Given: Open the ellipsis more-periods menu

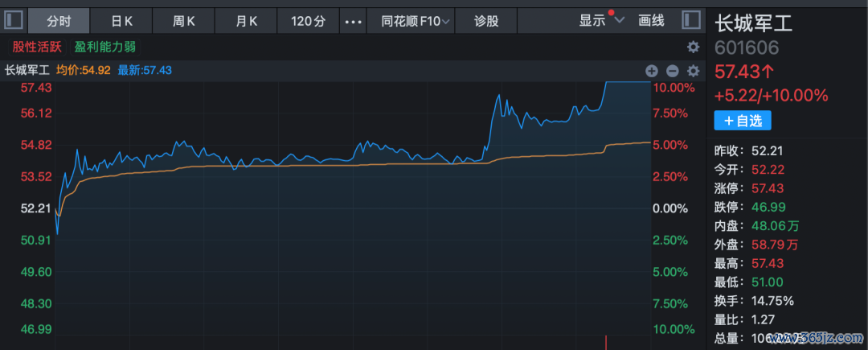Looking at the screenshot, I should 353,22.
